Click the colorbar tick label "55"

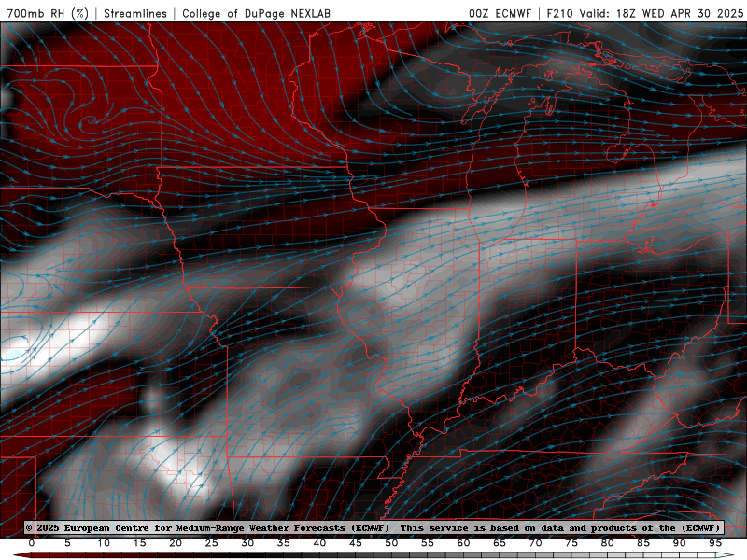(428, 543)
